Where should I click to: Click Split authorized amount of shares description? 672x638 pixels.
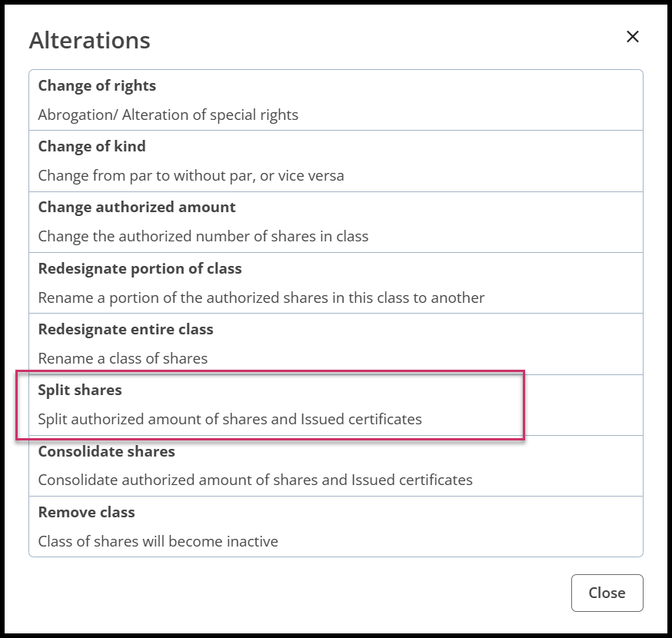point(230,420)
